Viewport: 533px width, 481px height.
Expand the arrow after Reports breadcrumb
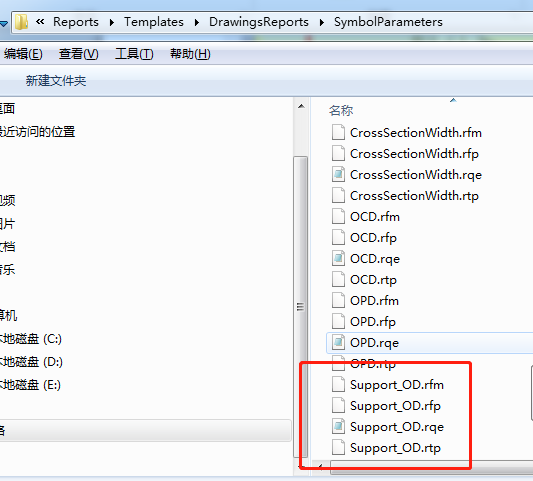111,22
